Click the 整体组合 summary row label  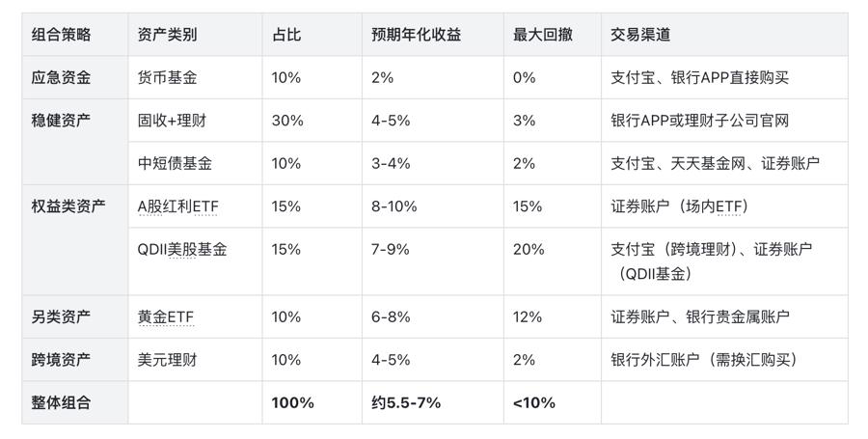click(61, 402)
